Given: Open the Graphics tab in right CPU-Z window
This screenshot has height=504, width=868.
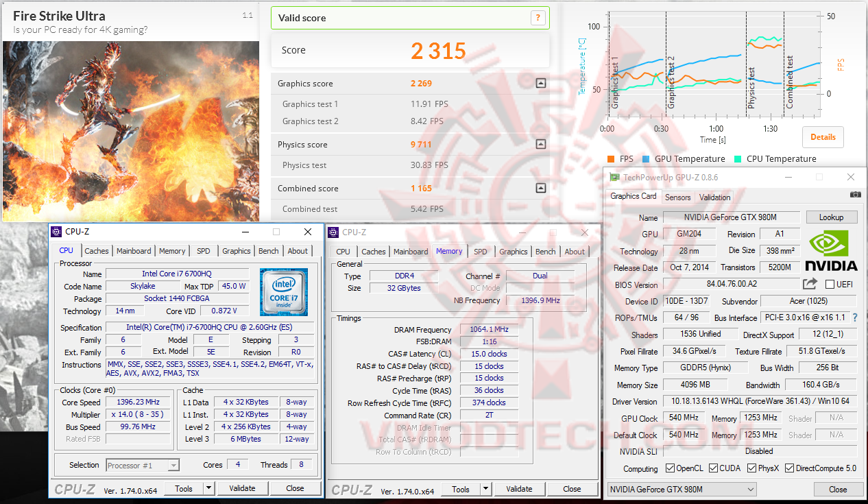Looking at the screenshot, I should (x=514, y=252).
